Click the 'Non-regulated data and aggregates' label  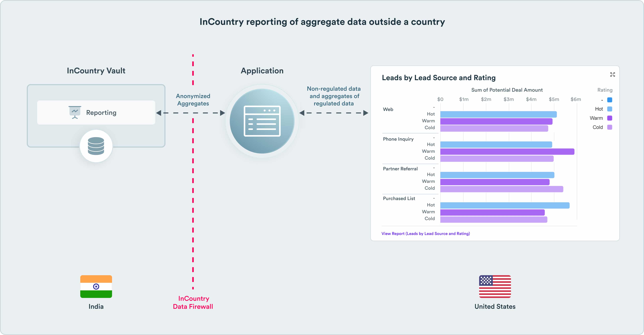334,96
